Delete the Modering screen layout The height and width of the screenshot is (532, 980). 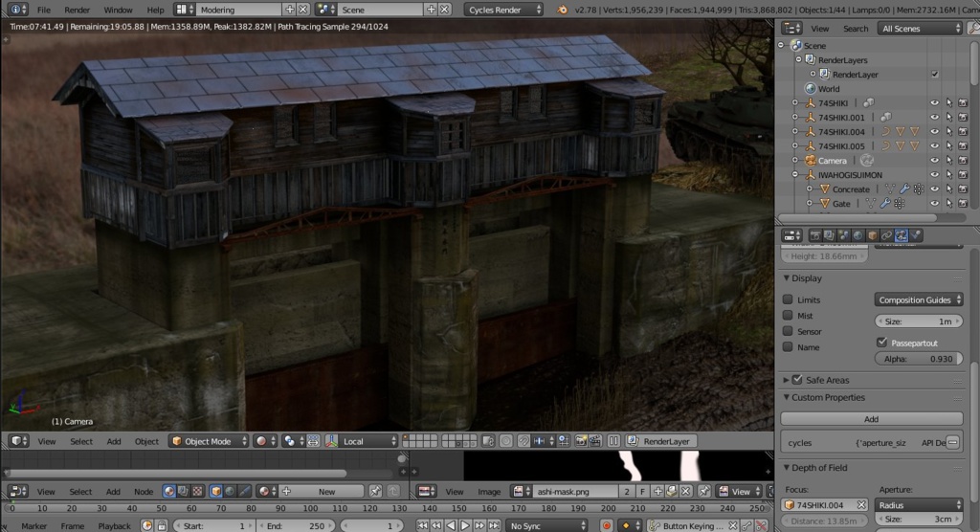303,10
